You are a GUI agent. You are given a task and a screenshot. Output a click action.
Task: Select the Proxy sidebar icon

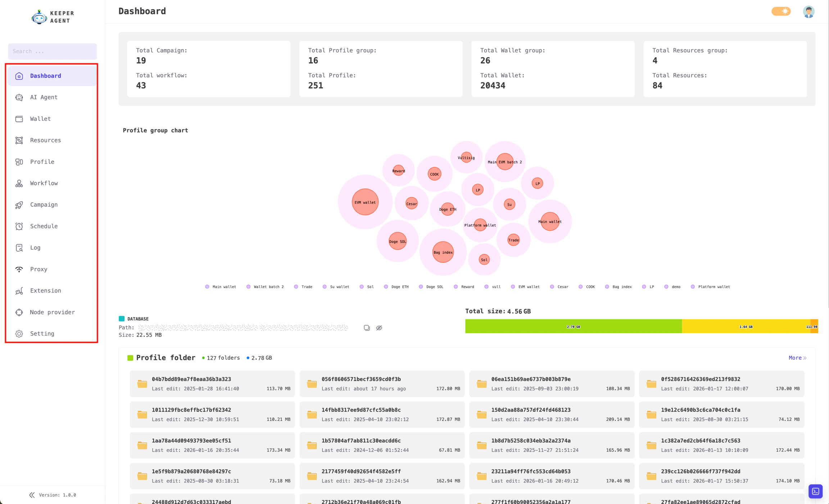click(x=19, y=269)
